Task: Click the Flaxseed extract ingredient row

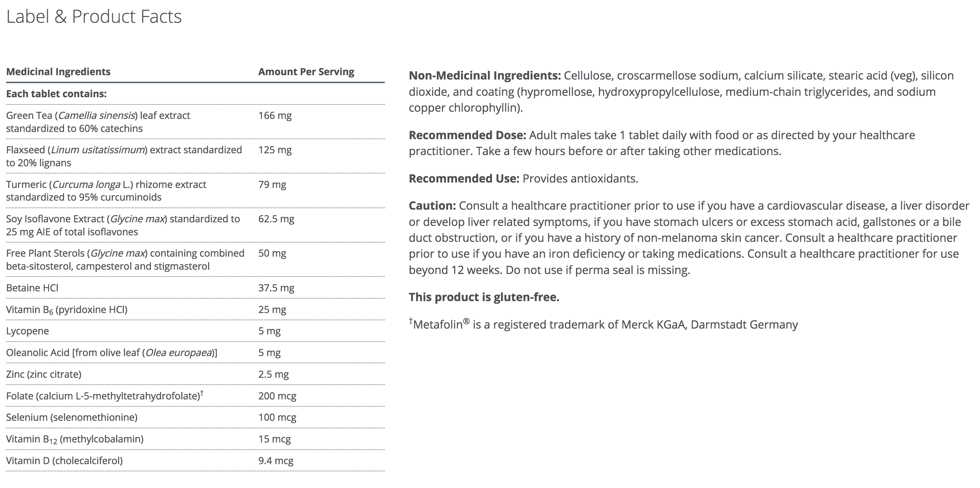Action: (x=124, y=156)
